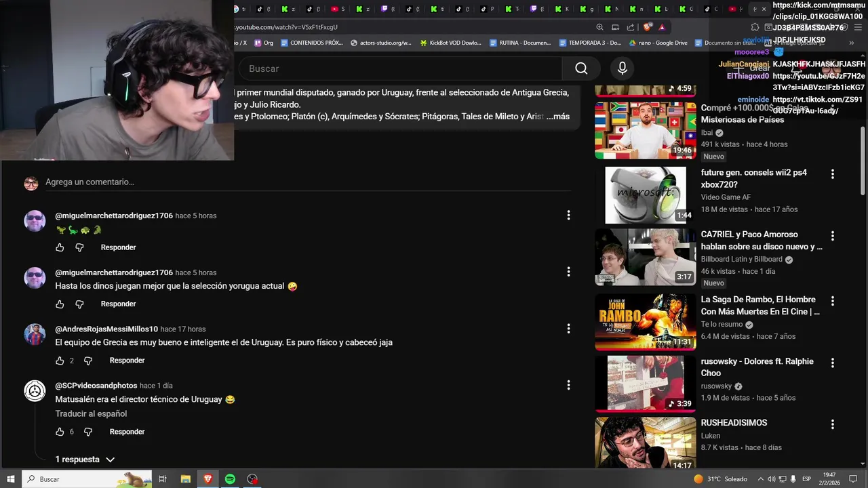Dislike AndresRojasMessiMillos10's comment
This screenshot has height=488, width=868.
[x=88, y=361]
